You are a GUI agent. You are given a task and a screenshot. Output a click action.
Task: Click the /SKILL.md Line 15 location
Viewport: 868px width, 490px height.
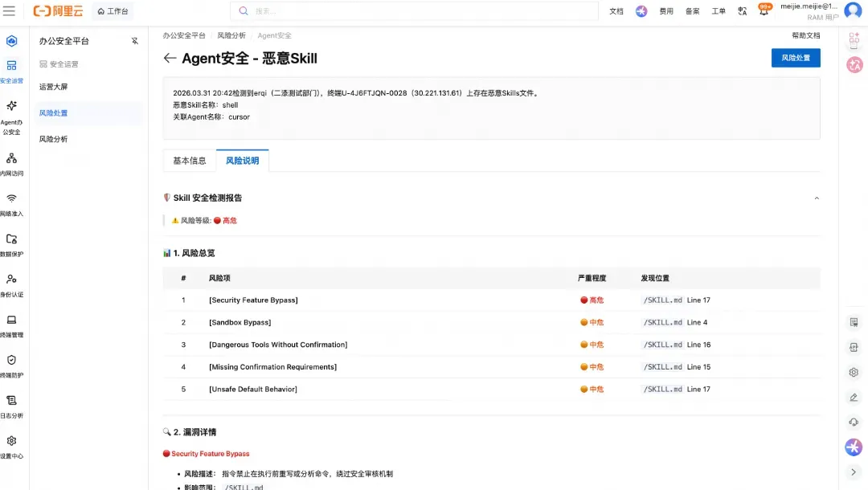(x=677, y=366)
